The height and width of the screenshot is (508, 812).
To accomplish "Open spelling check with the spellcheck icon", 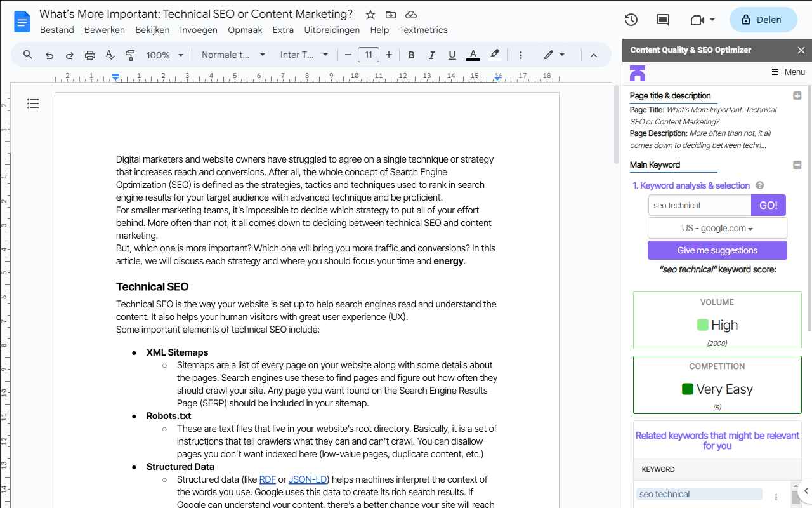I will click(x=110, y=55).
